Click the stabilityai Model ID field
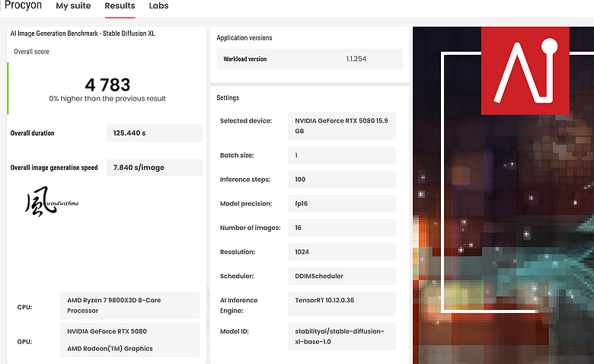Viewport: 594px width, 364px height. point(341,337)
